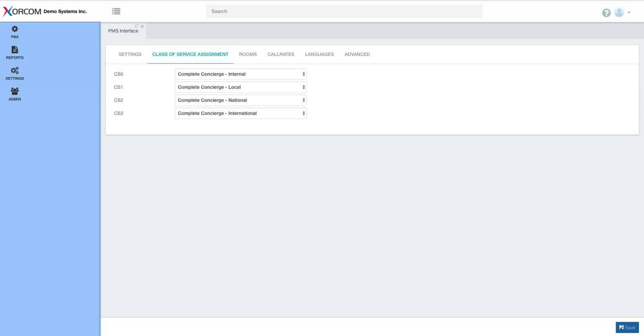Viewport: 644px width, 336px height.
Task: Refresh the PMS Interface tab
Action: click(x=136, y=26)
